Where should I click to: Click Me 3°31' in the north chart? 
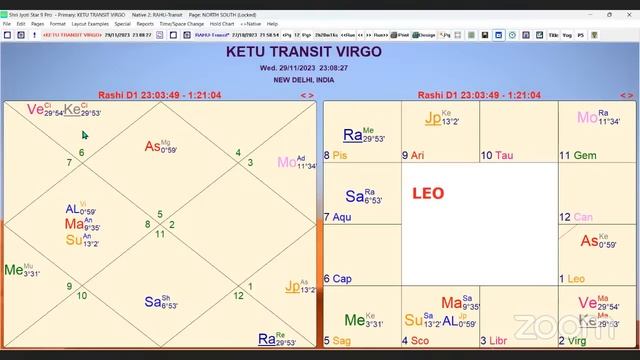click(x=22, y=269)
